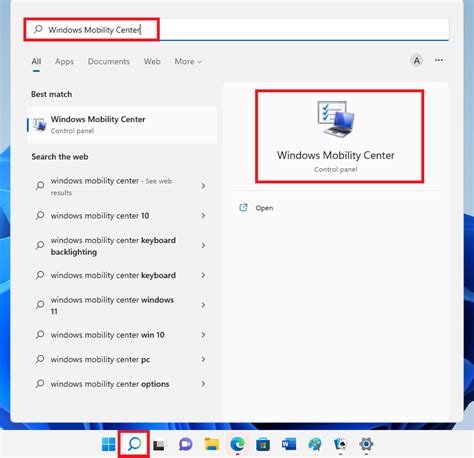Image resolution: width=474 pixels, height=458 pixels.
Task: Open File Explorer from the taskbar
Action: tap(212, 444)
